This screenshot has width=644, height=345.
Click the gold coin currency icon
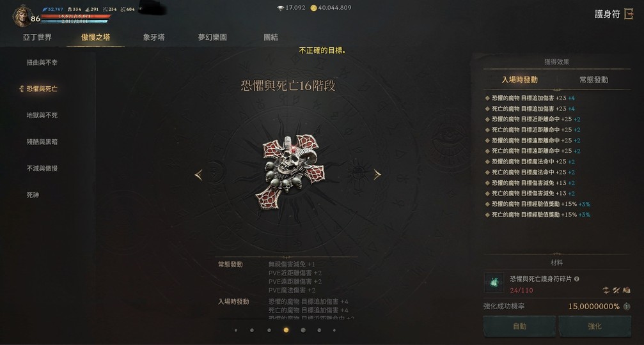tap(313, 8)
